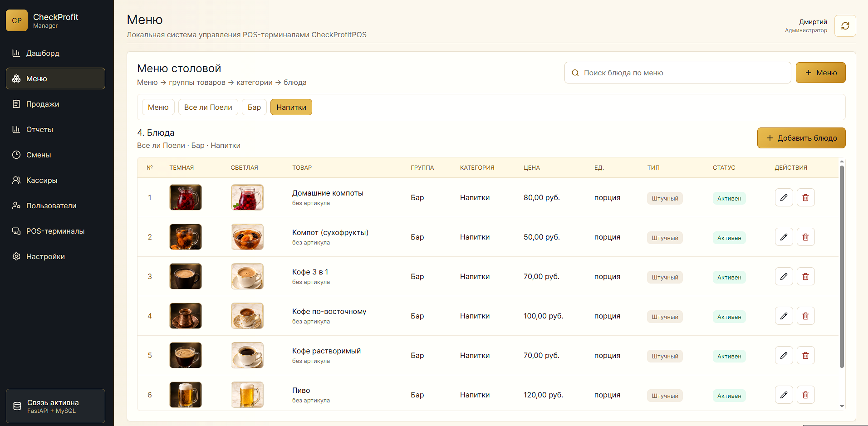Click Добавить блюдо button
The image size is (868, 426).
pyautogui.click(x=801, y=138)
